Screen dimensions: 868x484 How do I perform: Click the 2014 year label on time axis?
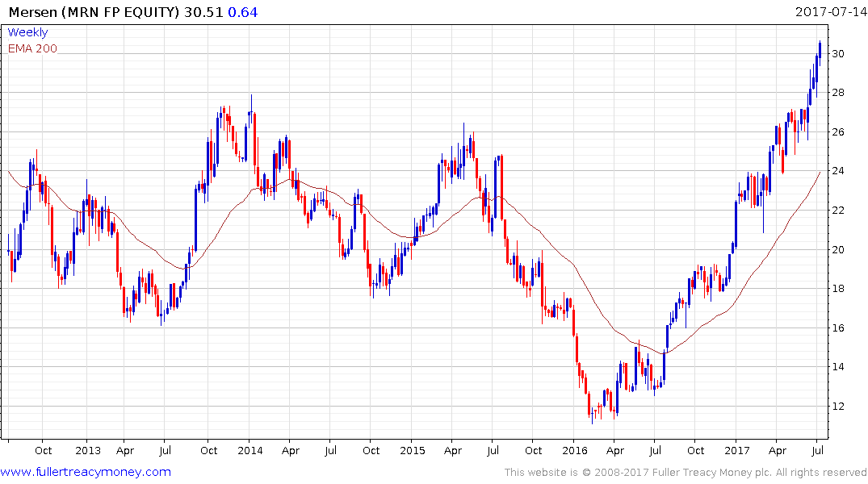point(250,450)
